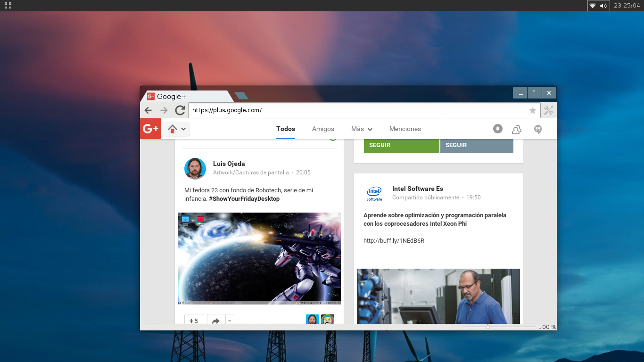The image size is (644, 362).
Task: Open the clock showing 23:25:04
Action: pyautogui.click(x=627, y=6)
